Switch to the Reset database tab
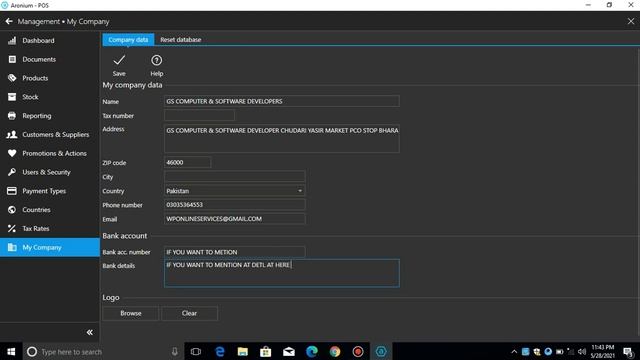This screenshot has height=360, width=640. point(180,40)
